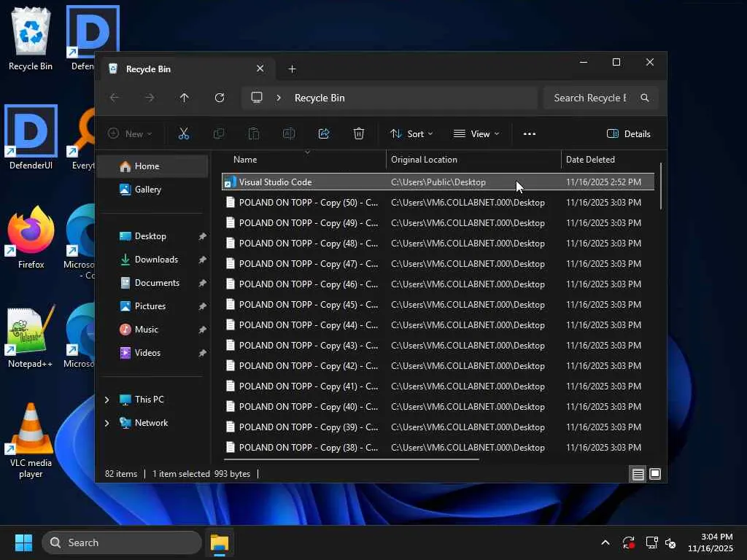Click the Forward navigation arrow
The width and height of the screenshot is (747, 560).
(150, 98)
